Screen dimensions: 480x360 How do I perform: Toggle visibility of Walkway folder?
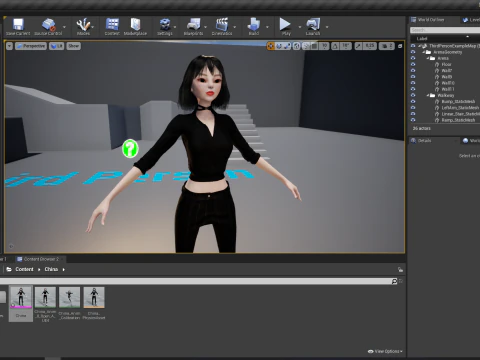click(413, 95)
